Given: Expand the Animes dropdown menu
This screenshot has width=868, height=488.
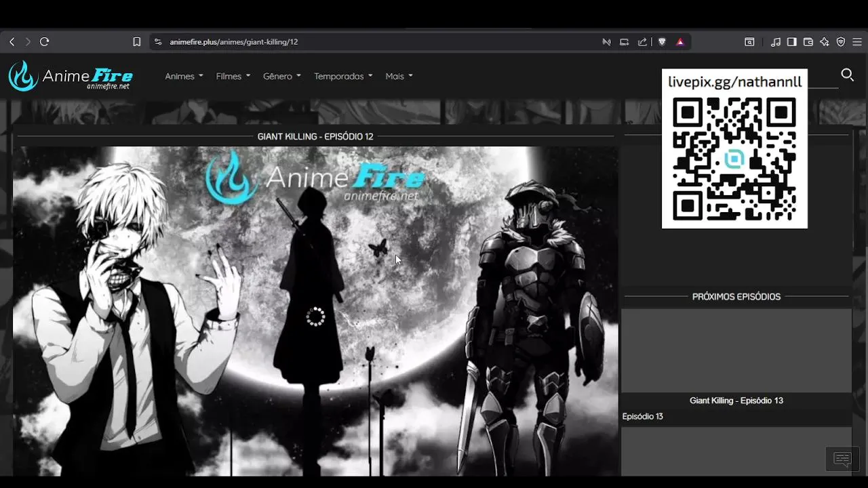Looking at the screenshot, I should coord(184,76).
